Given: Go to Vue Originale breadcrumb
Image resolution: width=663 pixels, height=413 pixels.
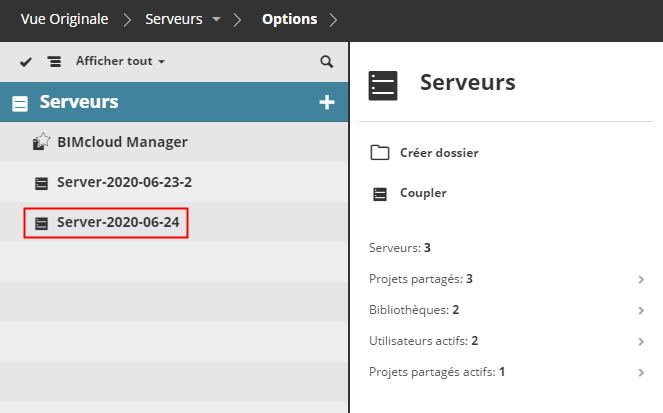Looking at the screenshot, I should coord(64,20).
